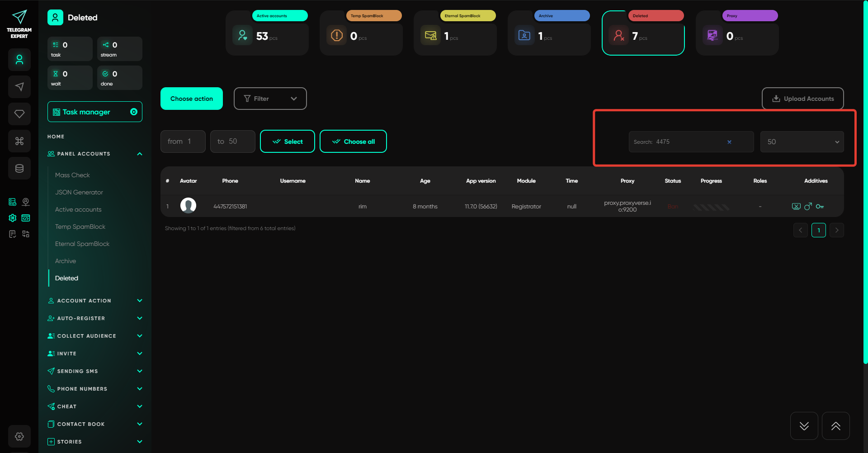The width and height of the screenshot is (868, 453).
Task: Click the database icon in left rail
Action: [x=19, y=168]
